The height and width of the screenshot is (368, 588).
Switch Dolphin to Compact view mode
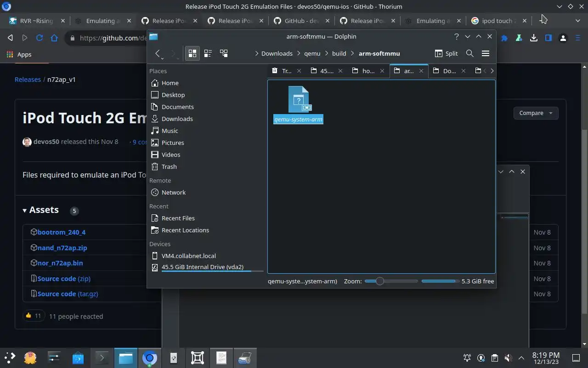pos(208,53)
